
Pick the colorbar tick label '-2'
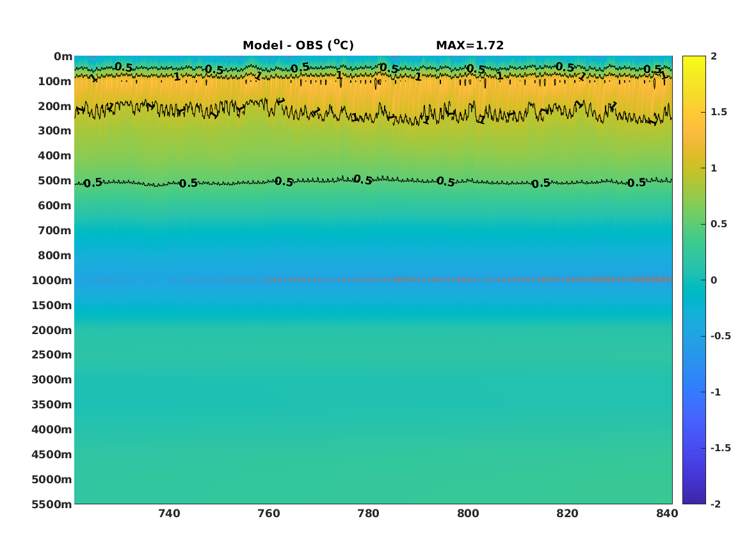[716, 504]
